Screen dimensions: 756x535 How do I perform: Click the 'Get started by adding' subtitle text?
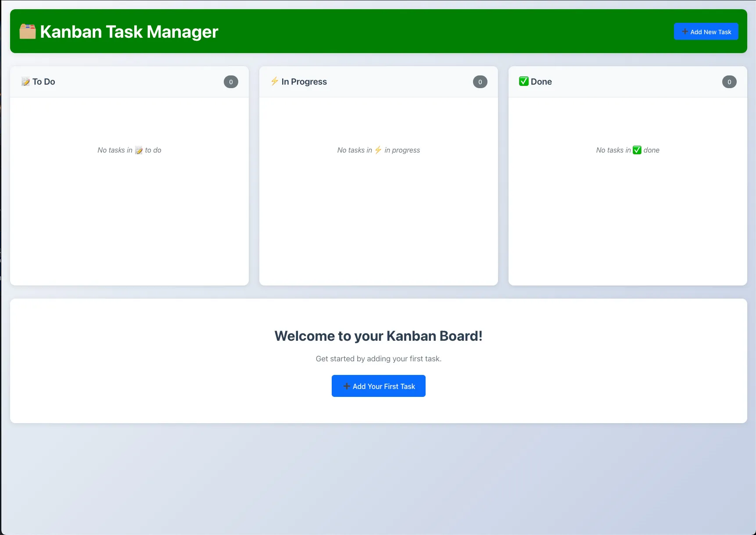tap(378, 359)
